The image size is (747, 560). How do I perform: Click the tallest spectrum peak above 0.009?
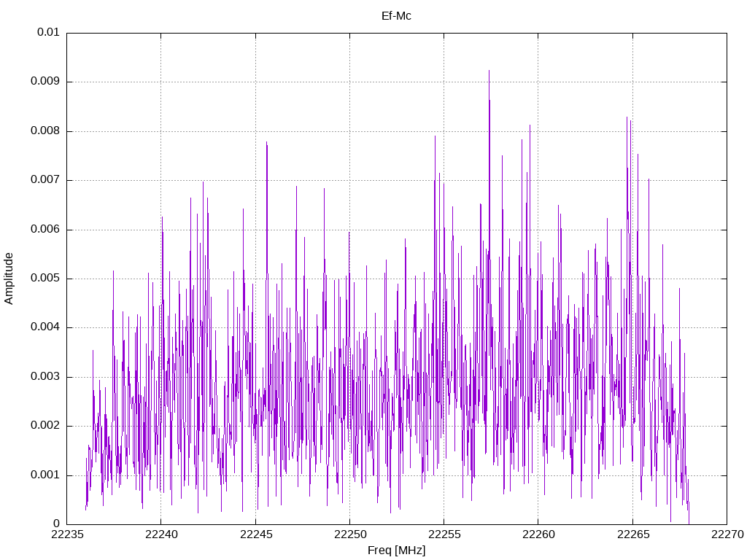[489, 71]
